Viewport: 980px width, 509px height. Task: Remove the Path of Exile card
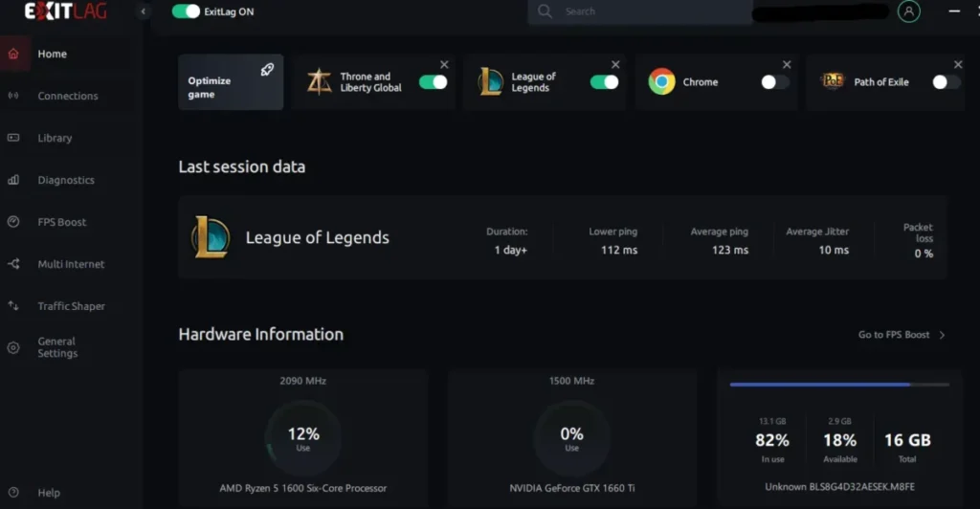958,64
